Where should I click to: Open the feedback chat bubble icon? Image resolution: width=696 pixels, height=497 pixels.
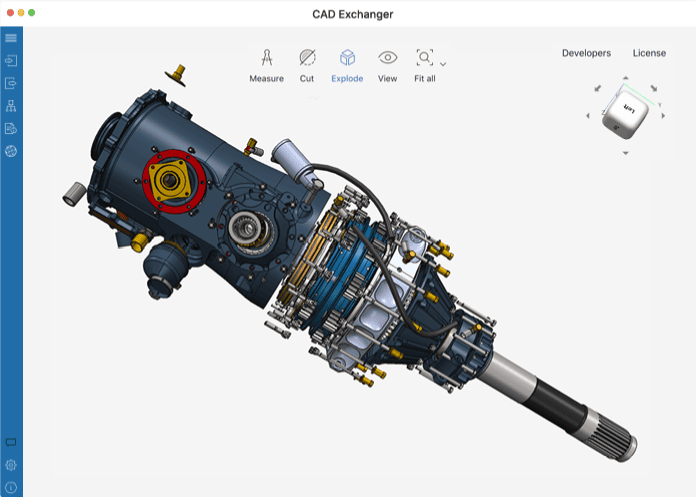[11, 442]
